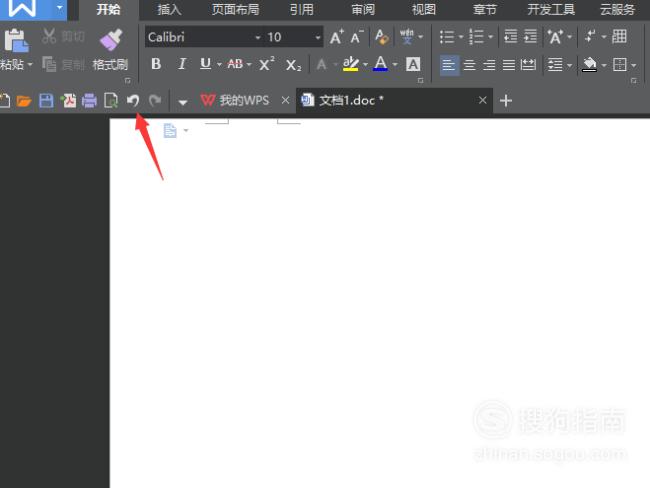Decrease font size with A- icon
Image resolution: width=650 pixels, height=488 pixels.
point(356,37)
